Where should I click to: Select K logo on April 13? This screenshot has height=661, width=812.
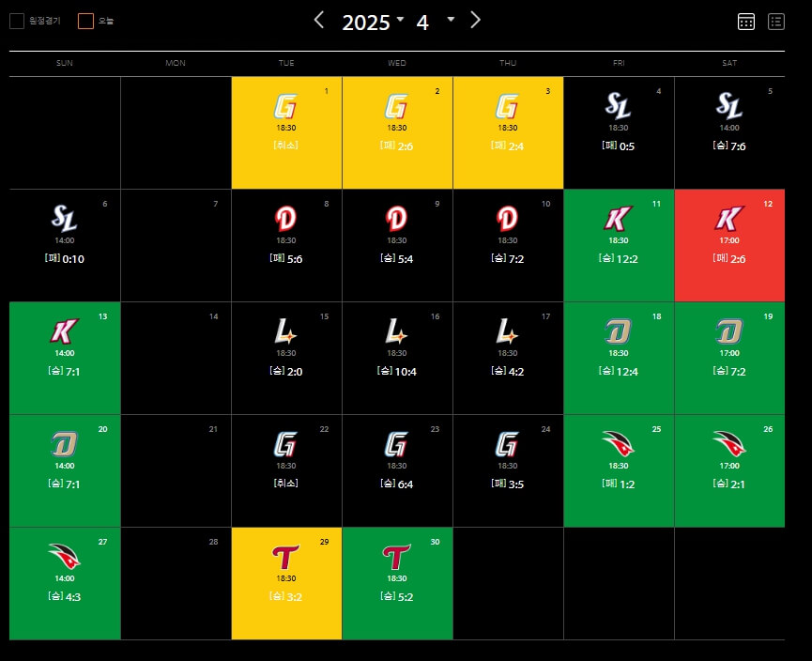(64, 331)
